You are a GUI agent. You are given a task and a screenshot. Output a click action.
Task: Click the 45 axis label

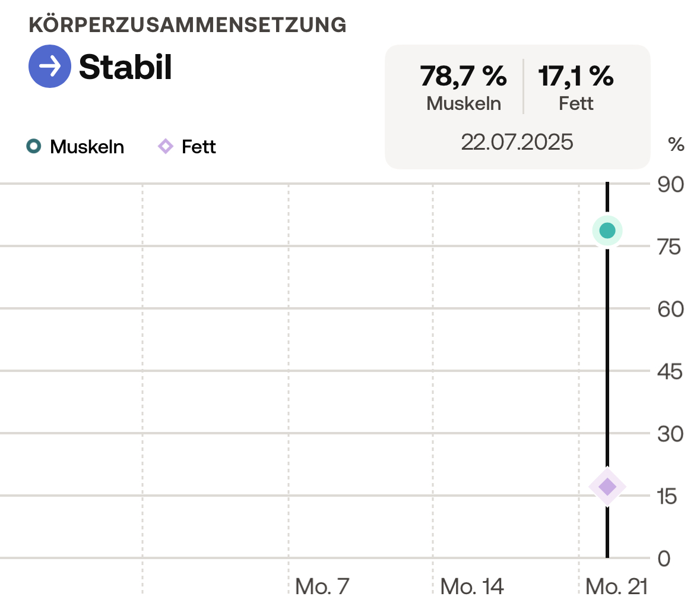pyautogui.click(x=670, y=372)
